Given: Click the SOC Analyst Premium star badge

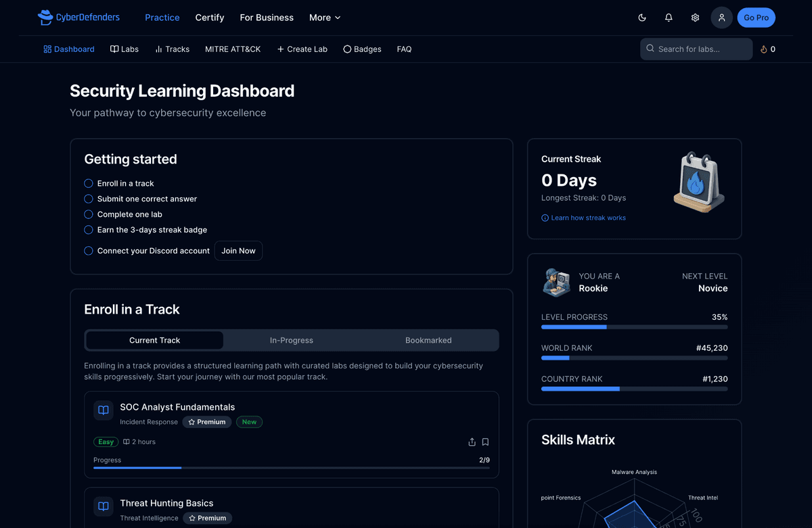Looking at the screenshot, I should [x=207, y=422].
